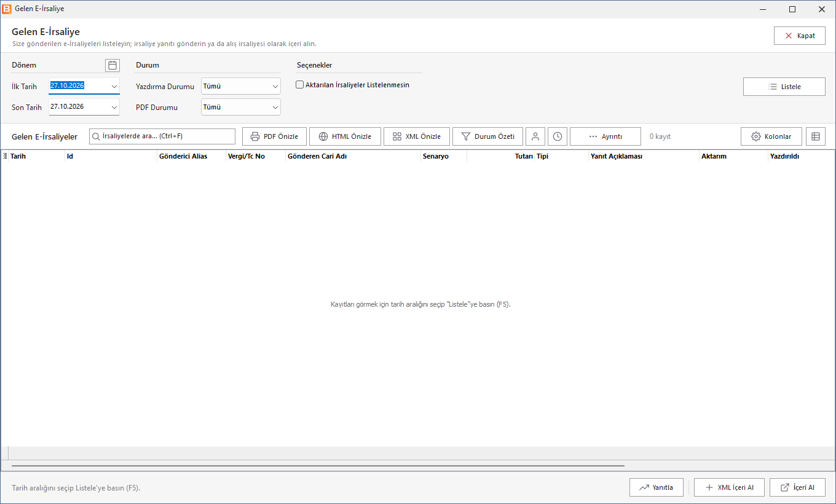Viewport: 836px width, 504px height.
Task: Click the Listele button
Action: [784, 87]
